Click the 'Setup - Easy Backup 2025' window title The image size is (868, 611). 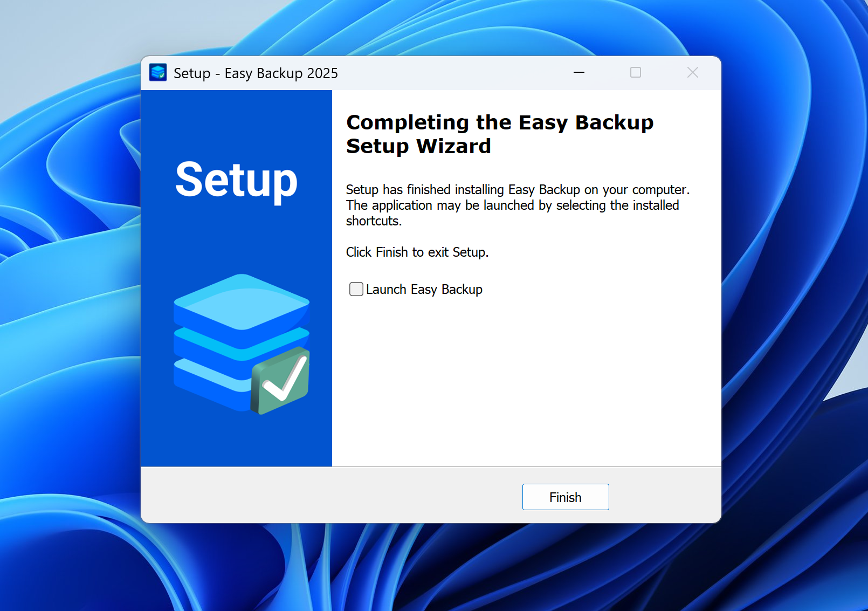pos(256,73)
